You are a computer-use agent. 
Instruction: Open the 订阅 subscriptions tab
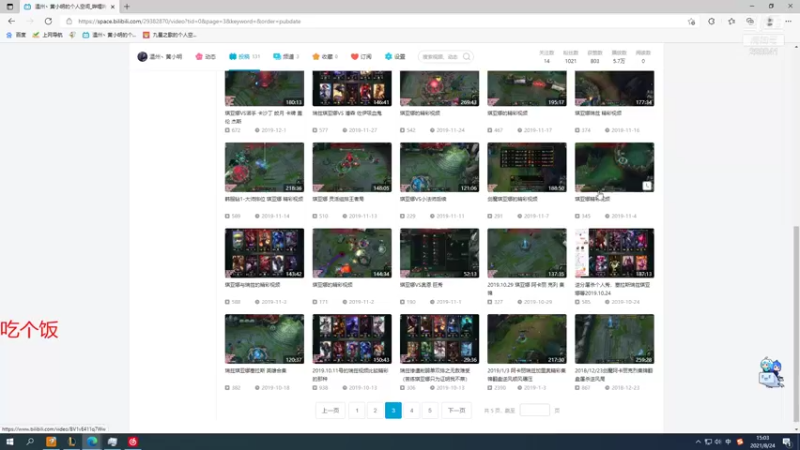pos(361,57)
